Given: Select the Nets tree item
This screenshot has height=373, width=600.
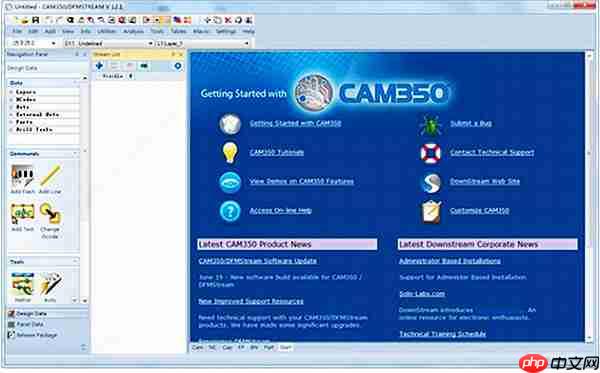Looking at the screenshot, I should pos(23,107).
